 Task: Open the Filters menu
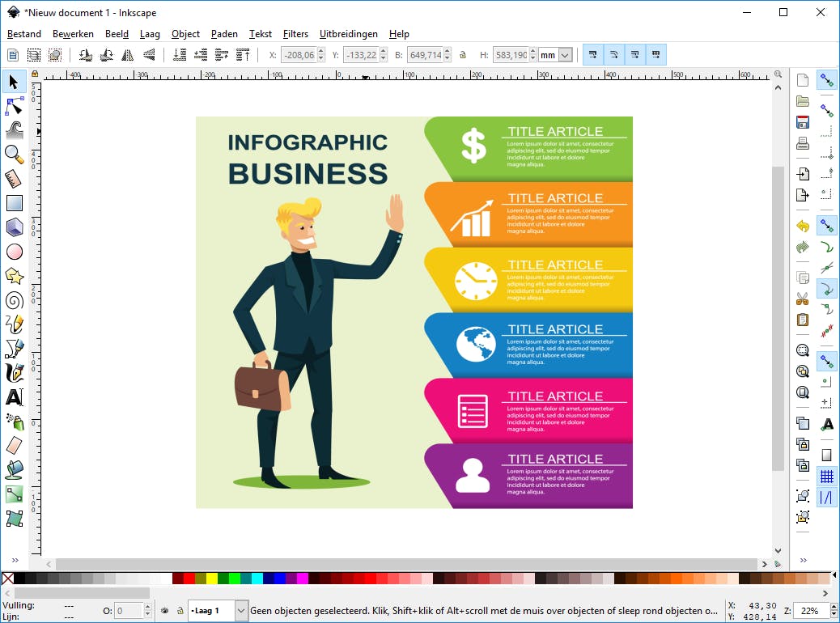295,34
